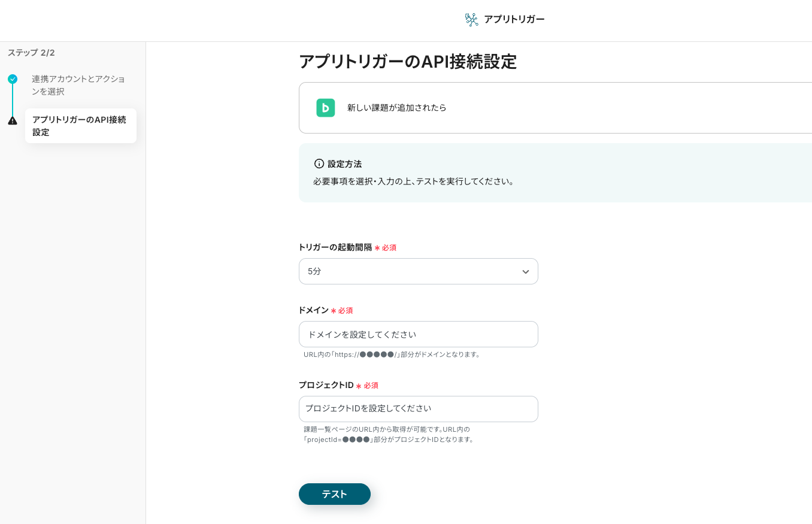
Task: Go to step 連携アカウントとアクションを選択
Action: point(78,85)
